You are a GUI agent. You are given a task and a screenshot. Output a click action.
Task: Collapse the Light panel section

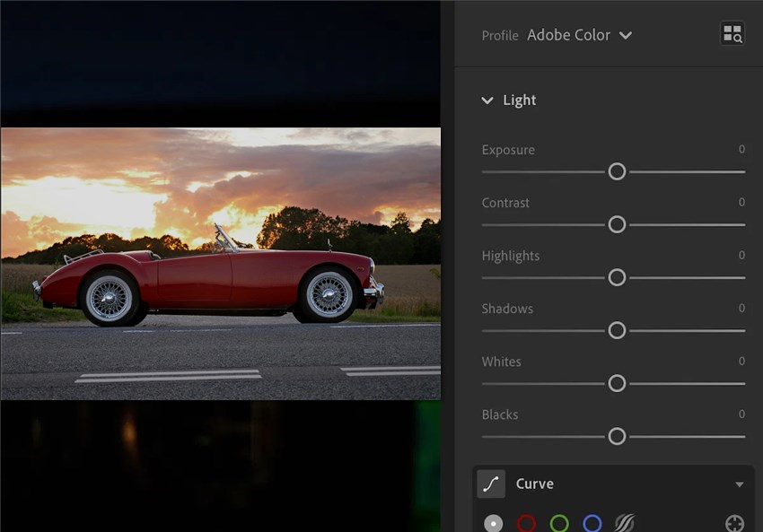[x=487, y=100]
